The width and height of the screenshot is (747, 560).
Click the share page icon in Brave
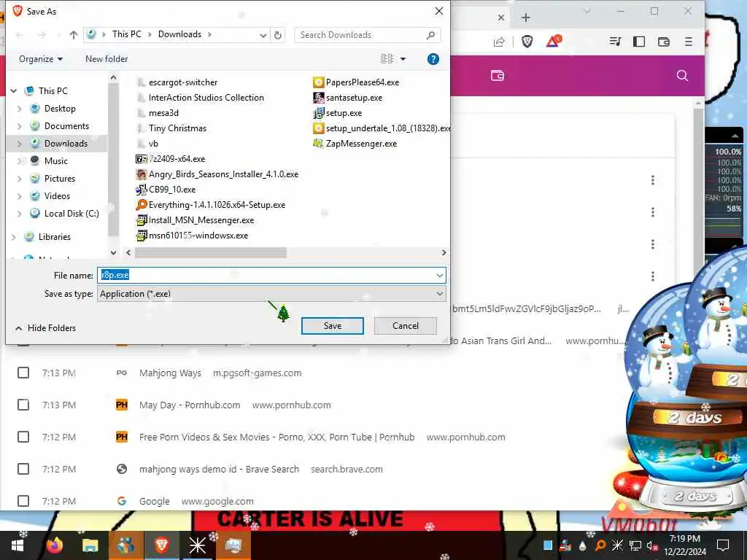coord(499,42)
